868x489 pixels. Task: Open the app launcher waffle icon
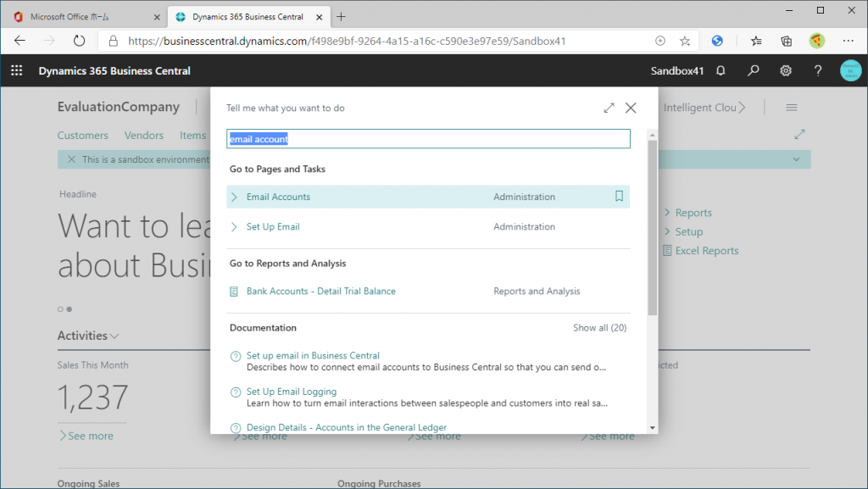17,71
